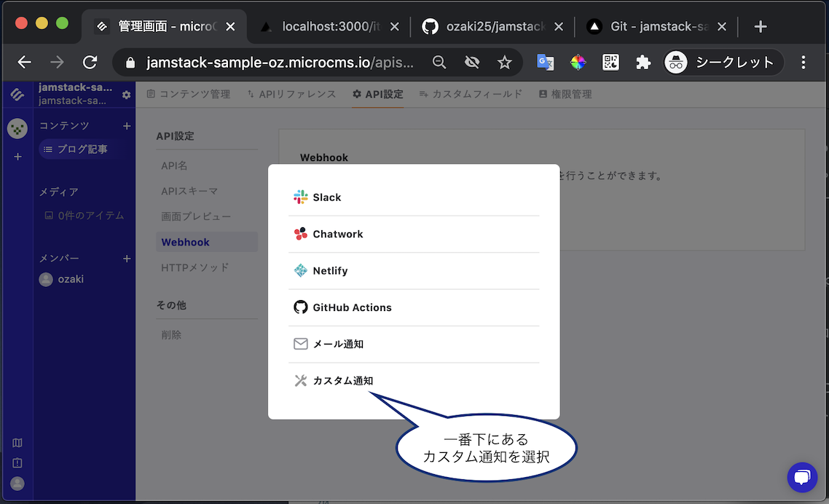
Task: Open API設定 tab
Action: (x=377, y=94)
